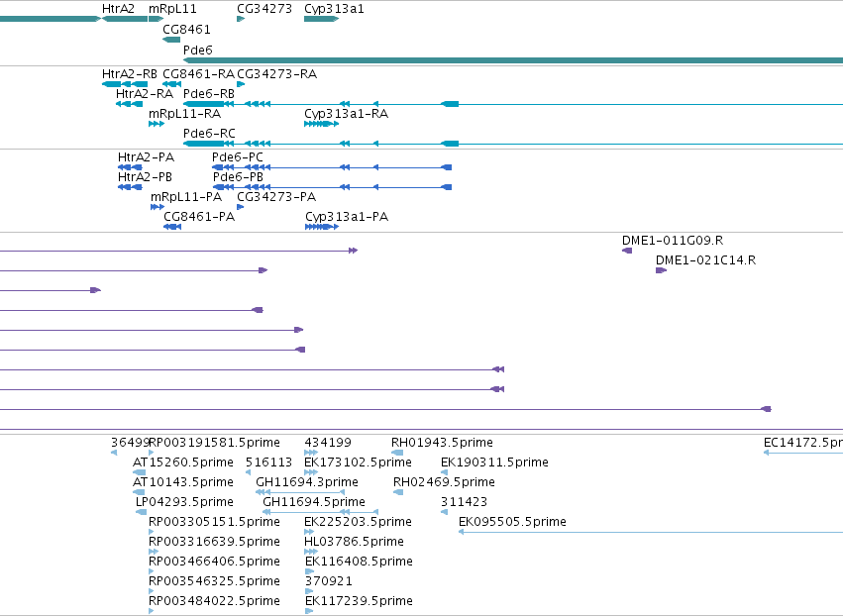The image size is (843, 616).
Task: Click the HL03786.5prime label
Action: click(x=354, y=542)
